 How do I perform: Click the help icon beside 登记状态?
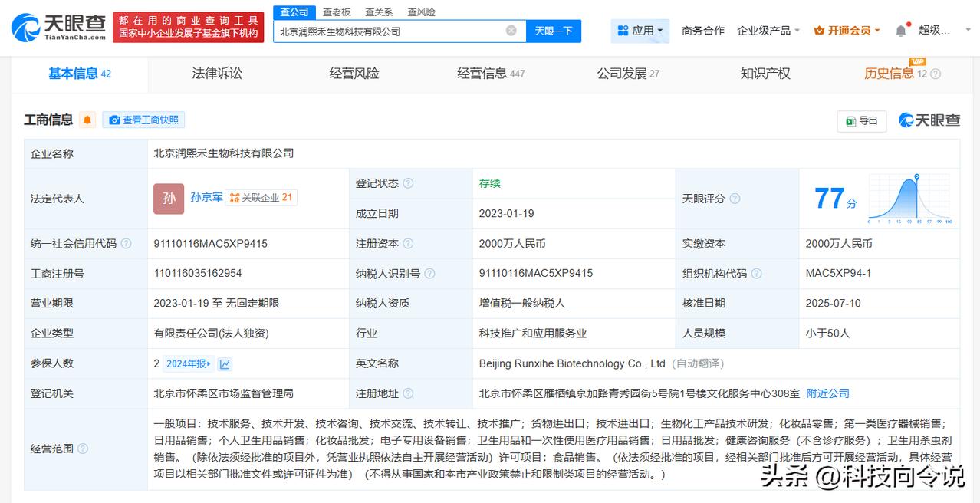pos(408,183)
